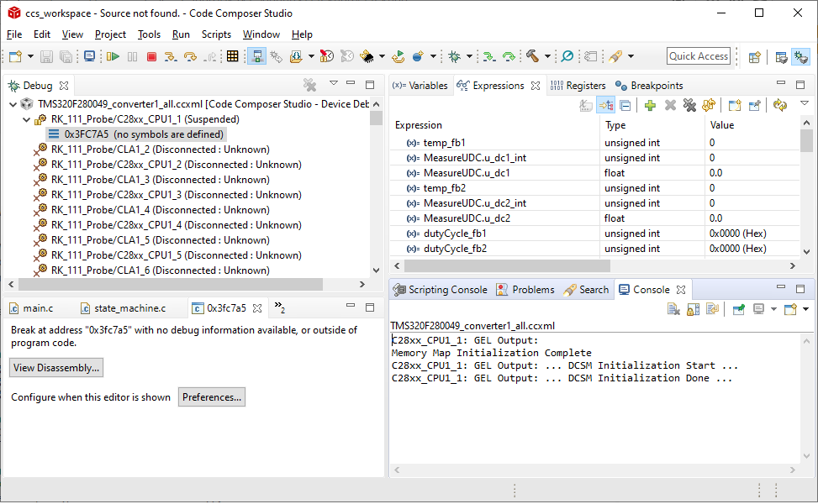This screenshot has height=504, width=818.
Task: Click the blue monitor console toolbar icon
Action: [89, 56]
